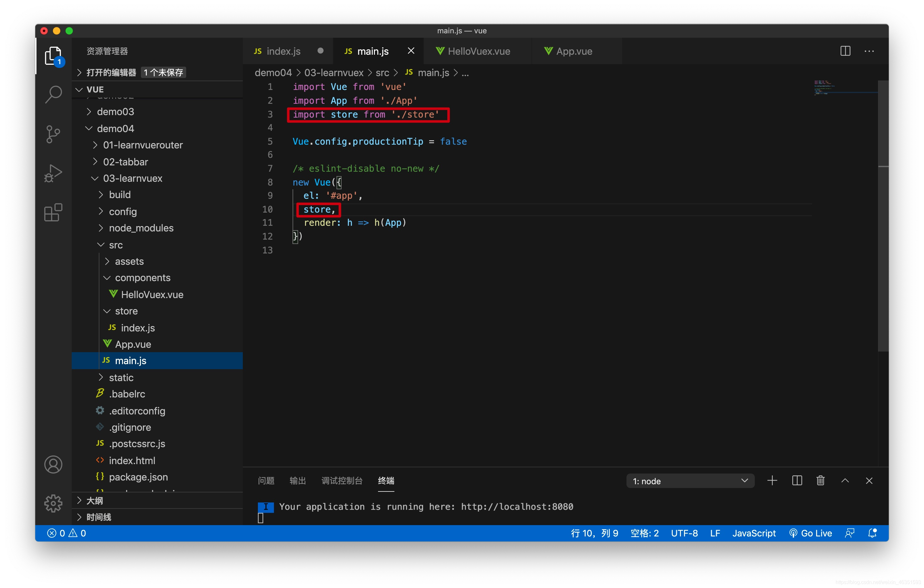The width and height of the screenshot is (924, 588).
Task: Create a new terminal with plus icon
Action: (772, 480)
